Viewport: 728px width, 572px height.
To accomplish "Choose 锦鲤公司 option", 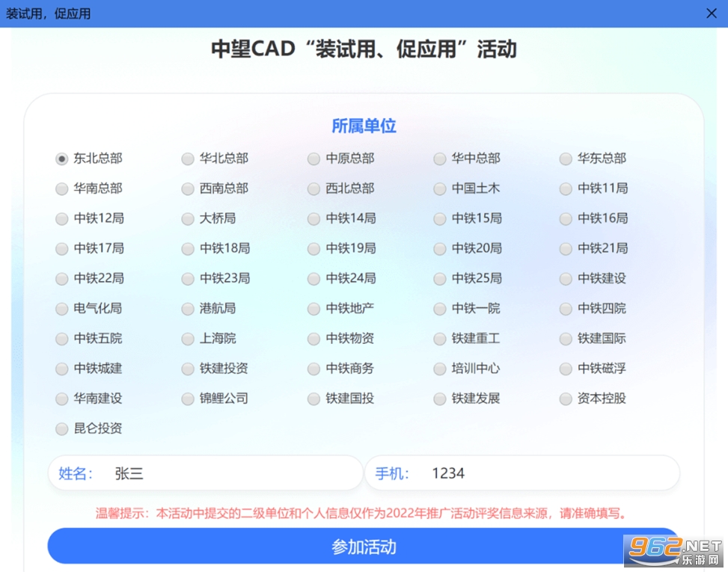I will 188,399.
